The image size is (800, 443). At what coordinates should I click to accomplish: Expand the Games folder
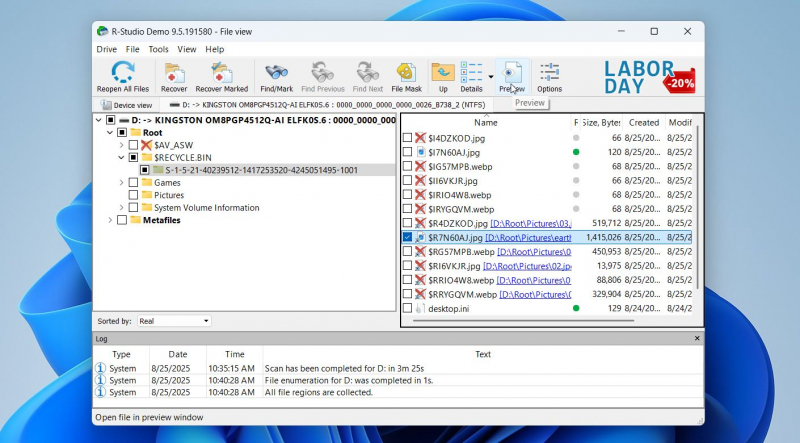point(121,182)
